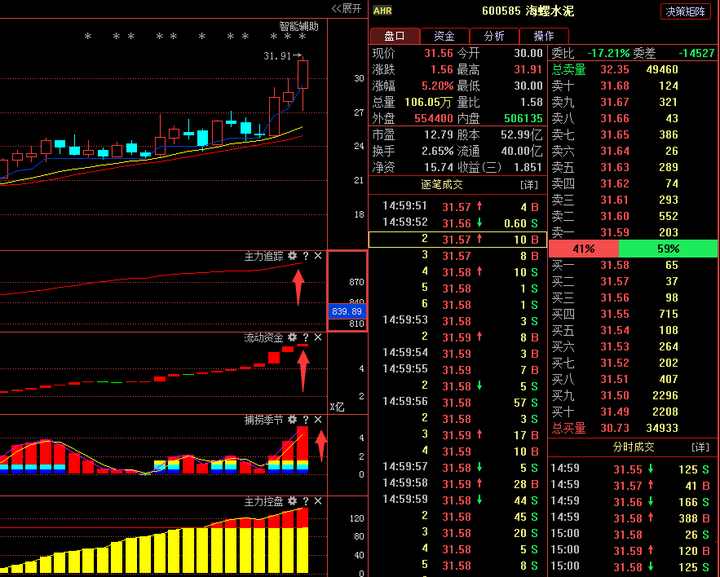The image size is (720, 577).
Task: Click the green 59% buy ratio bar
Action: 668,249
